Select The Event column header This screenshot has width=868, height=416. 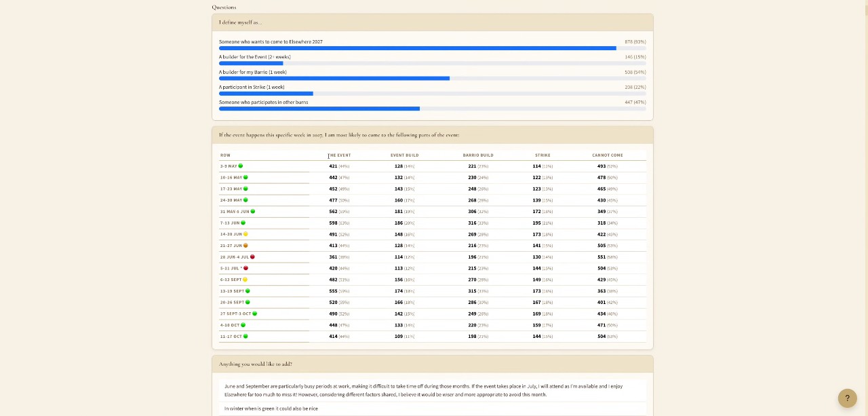(x=340, y=155)
